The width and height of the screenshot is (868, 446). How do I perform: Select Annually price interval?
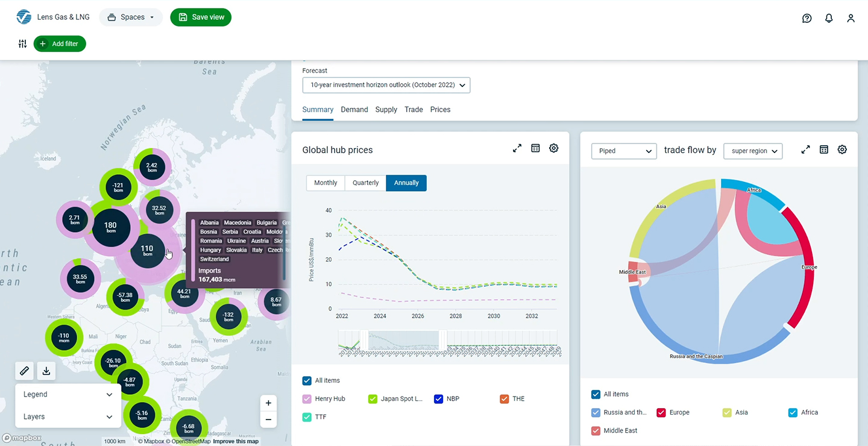coord(406,183)
